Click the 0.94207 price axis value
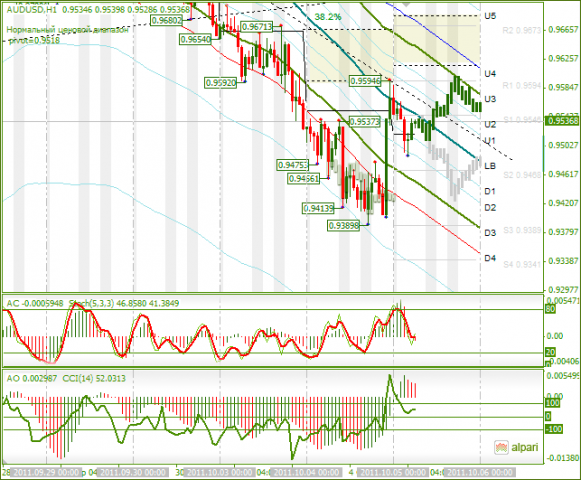 coord(563,203)
